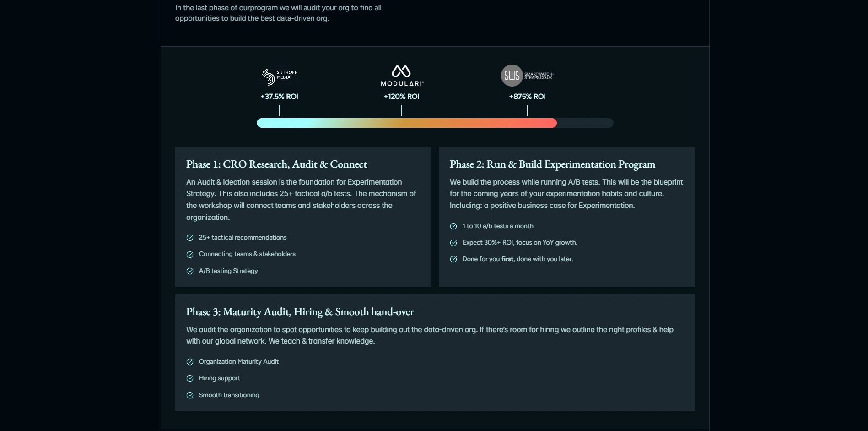Open Phase 3: Maturity Audit heading
The image size is (868, 431).
300,312
